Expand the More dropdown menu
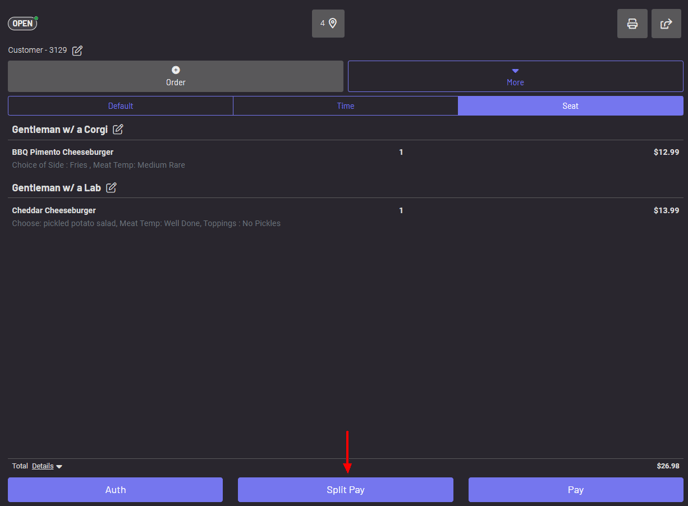Screen dimensions: 688x506 [515, 77]
